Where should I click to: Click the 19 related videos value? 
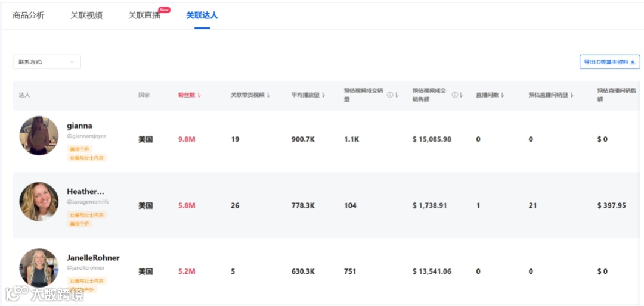tap(235, 139)
